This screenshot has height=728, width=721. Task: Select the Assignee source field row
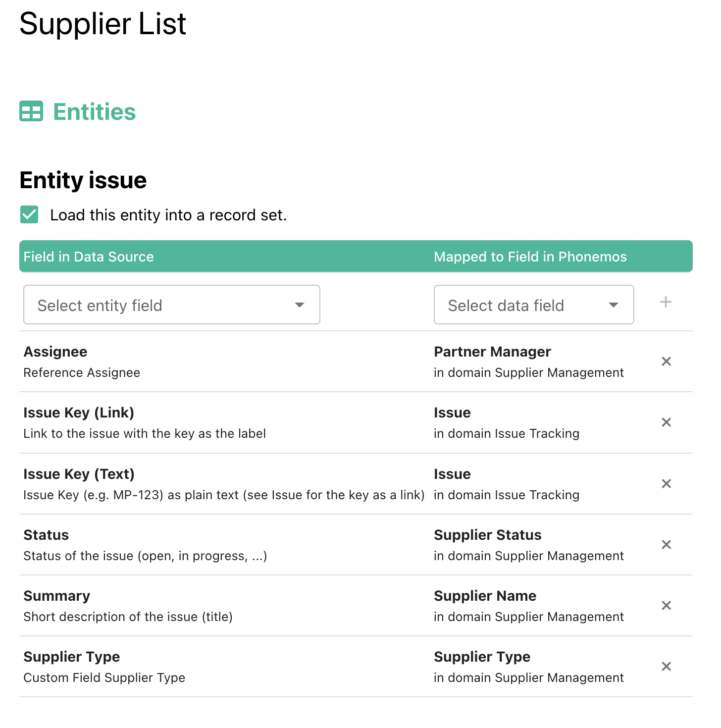[55, 352]
